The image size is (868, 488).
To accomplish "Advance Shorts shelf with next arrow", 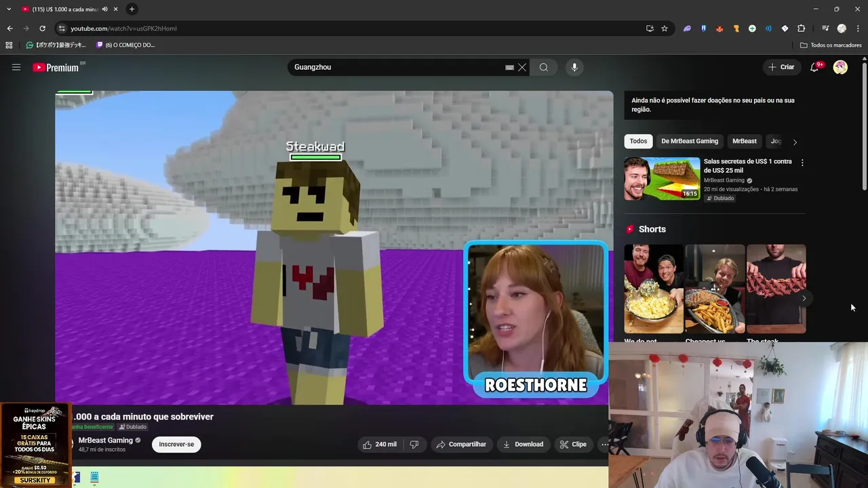I will tap(804, 298).
